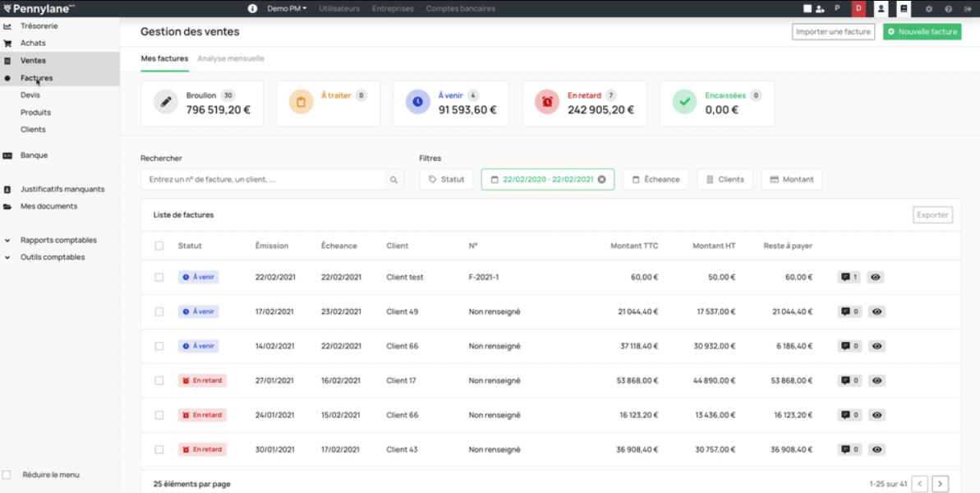Open comments on invoice F-2021-1
This screenshot has width=980, height=493.
[849, 278]
